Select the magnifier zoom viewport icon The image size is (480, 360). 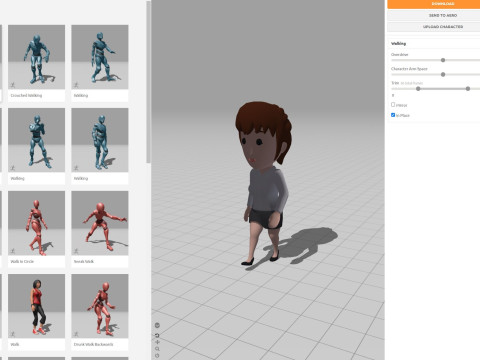tap(157, 349)
